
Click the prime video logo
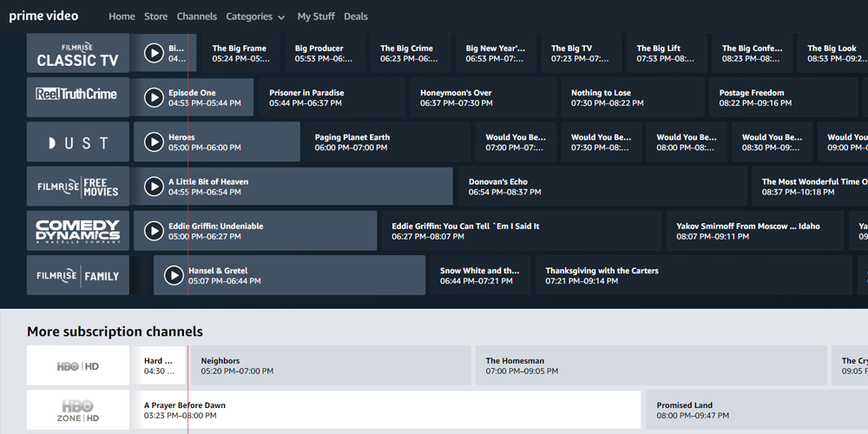[x=43, y=16]
